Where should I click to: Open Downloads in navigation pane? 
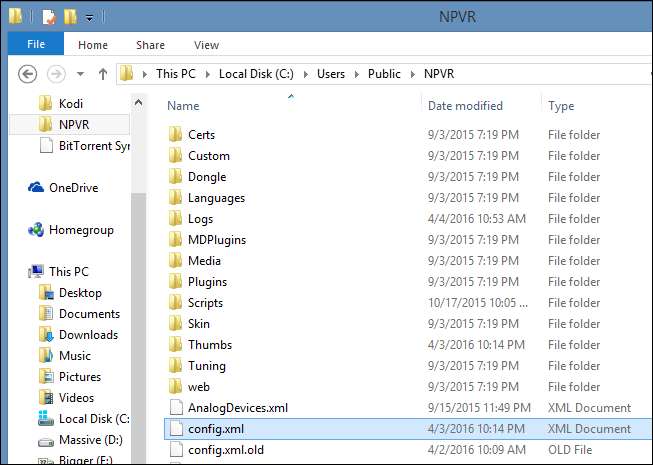[78, 335]
